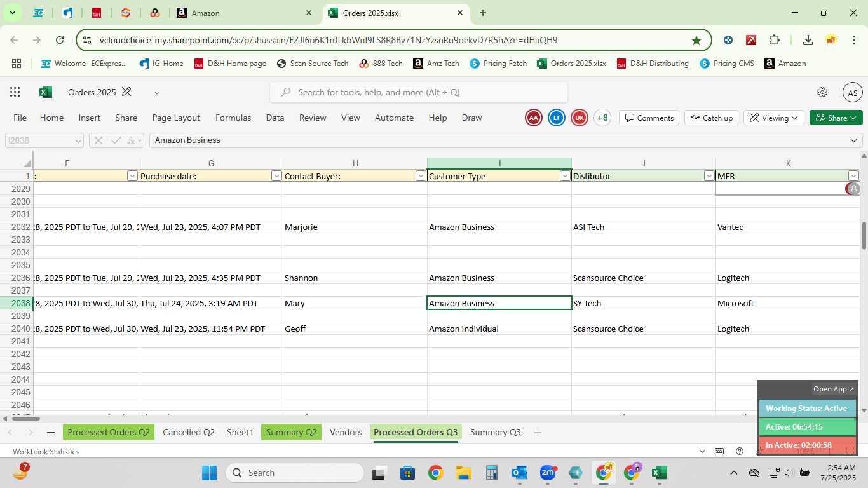Click Open App in the tracker widget
The width and height of the screenshot is (868, 488).
(x=834, y=389)
